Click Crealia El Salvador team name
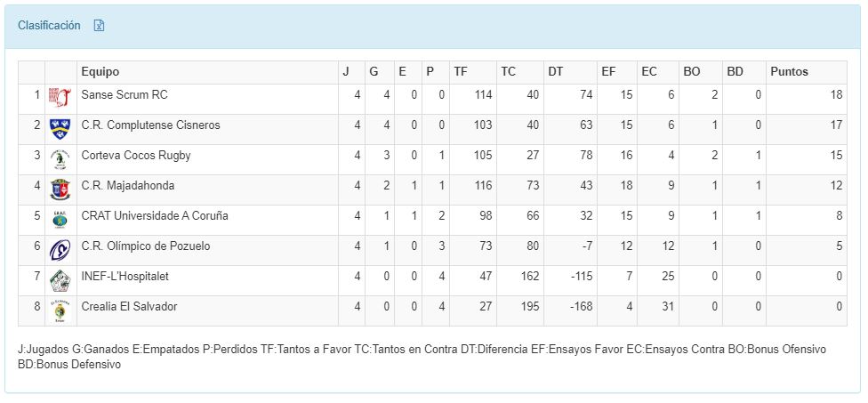Viewport: 868px width, 403px height. pyautogui.click(x=129, y=307)
